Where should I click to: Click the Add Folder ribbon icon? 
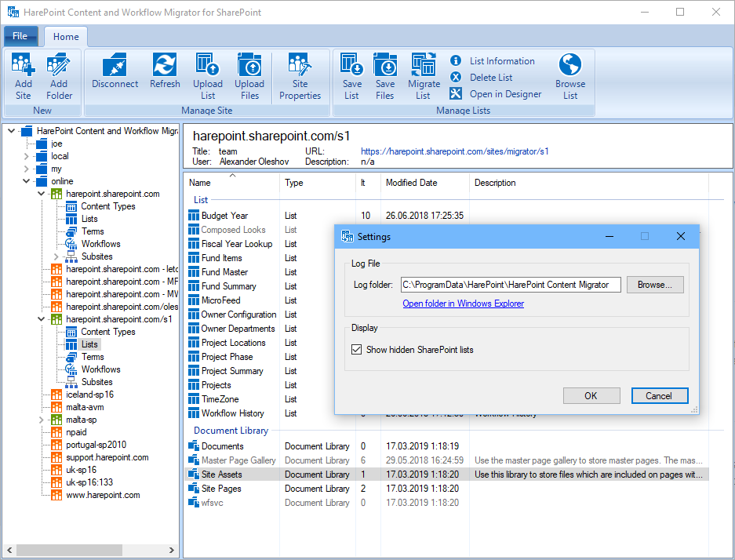[59, 64]
